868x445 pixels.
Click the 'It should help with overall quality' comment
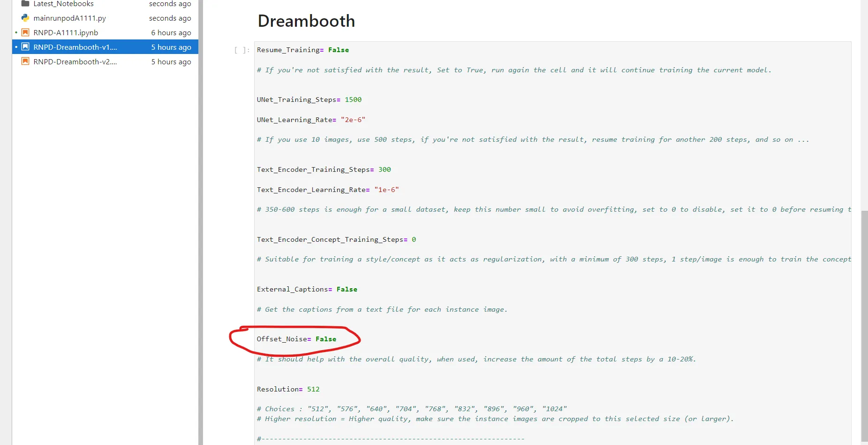(476, 360)
